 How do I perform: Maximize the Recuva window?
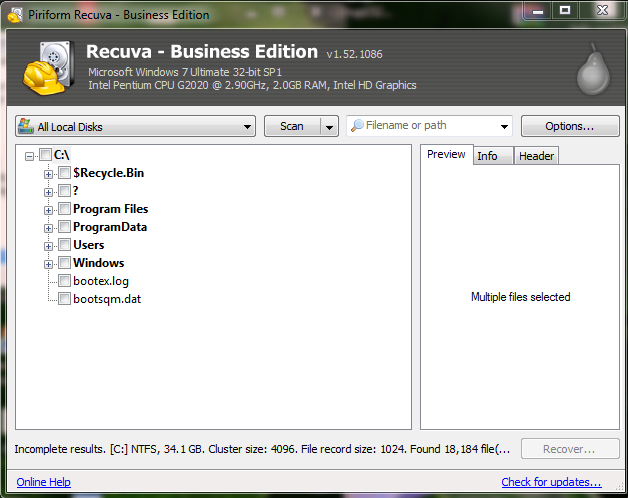[x=565, y=10]
